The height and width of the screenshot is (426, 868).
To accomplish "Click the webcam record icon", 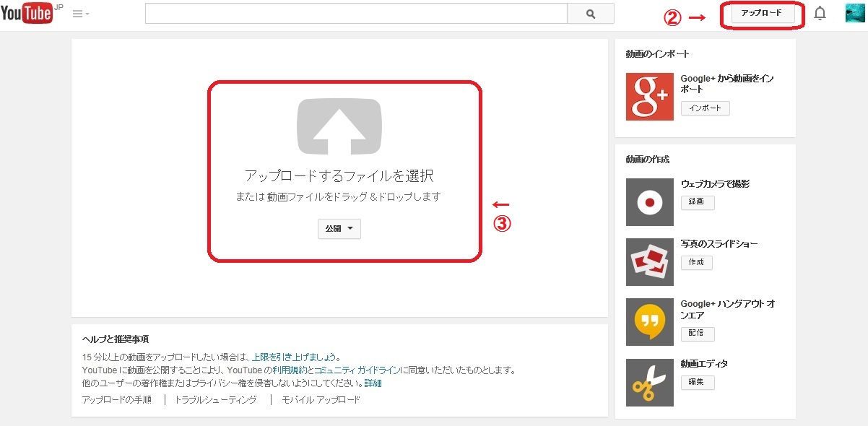I will [649, 202].
